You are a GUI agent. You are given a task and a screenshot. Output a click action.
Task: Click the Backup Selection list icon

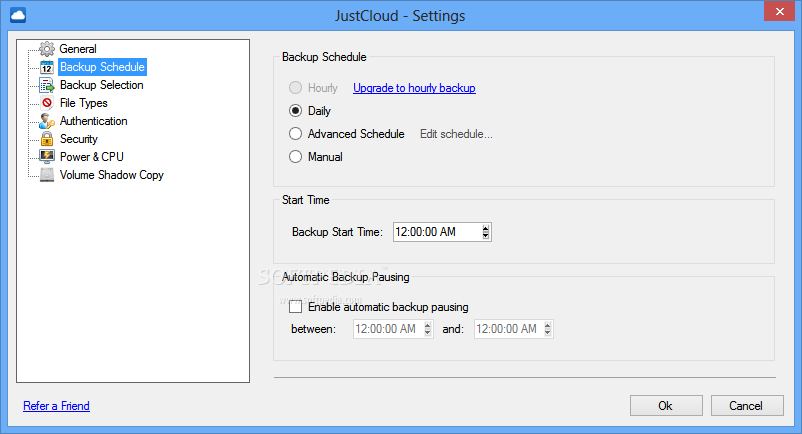pyautogui.click(x=47, y=85)
